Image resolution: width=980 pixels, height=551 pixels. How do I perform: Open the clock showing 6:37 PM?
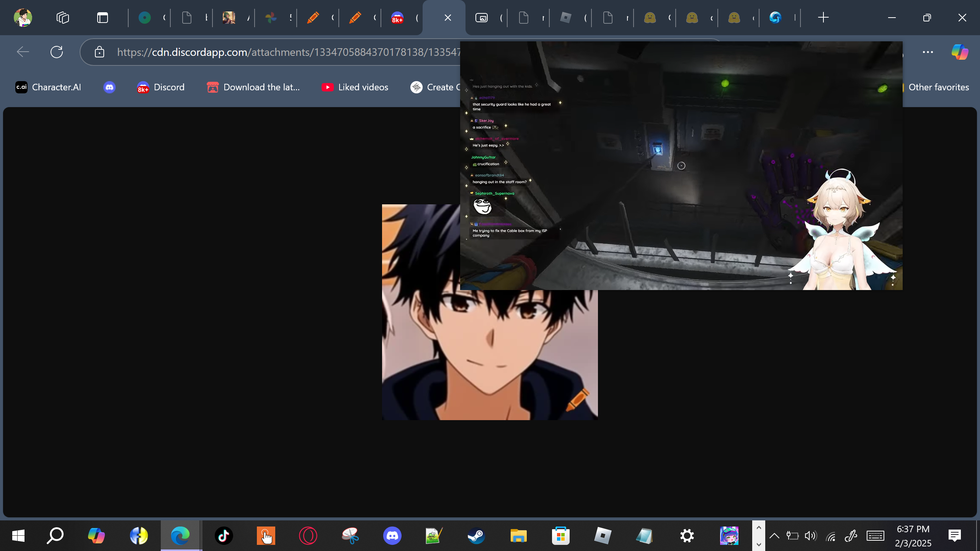[913, 536]
